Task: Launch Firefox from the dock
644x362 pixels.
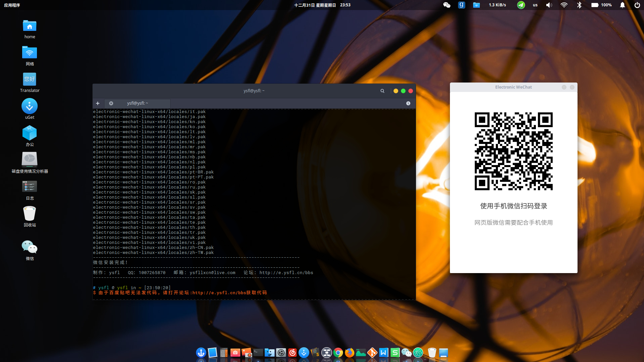Action: (350, 353)
